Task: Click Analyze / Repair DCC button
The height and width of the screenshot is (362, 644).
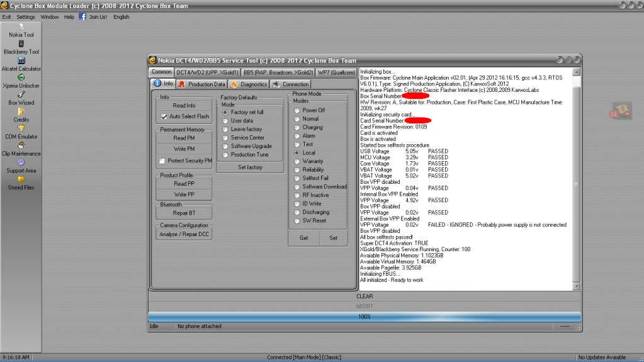Action: click(x=184, y=234)
